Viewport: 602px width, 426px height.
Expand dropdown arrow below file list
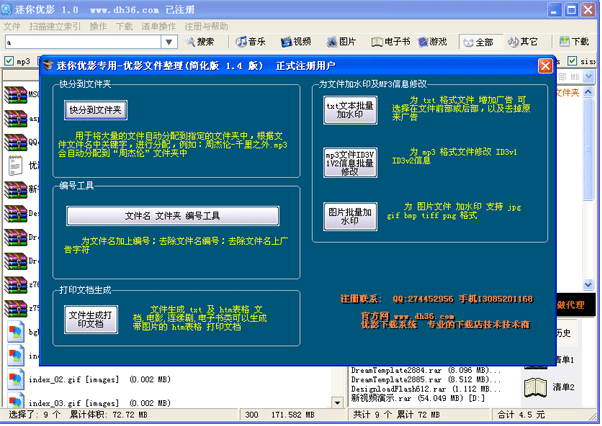337,403
